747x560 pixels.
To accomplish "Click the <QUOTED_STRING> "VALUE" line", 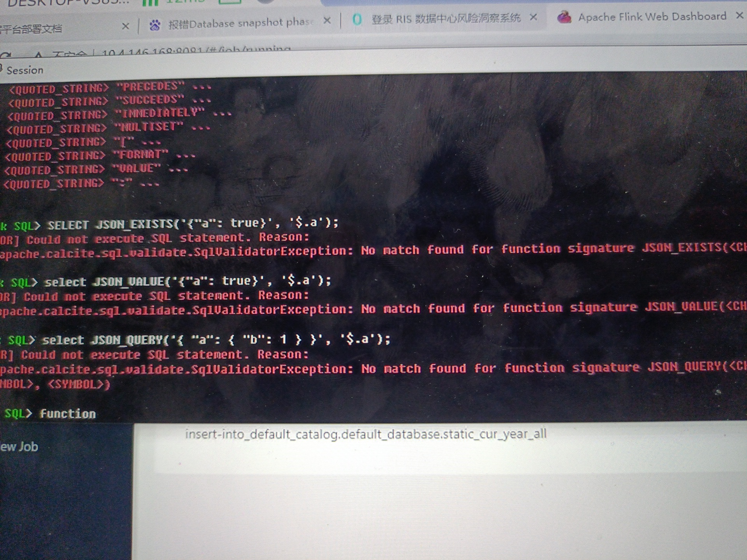I will click(96, 170).
